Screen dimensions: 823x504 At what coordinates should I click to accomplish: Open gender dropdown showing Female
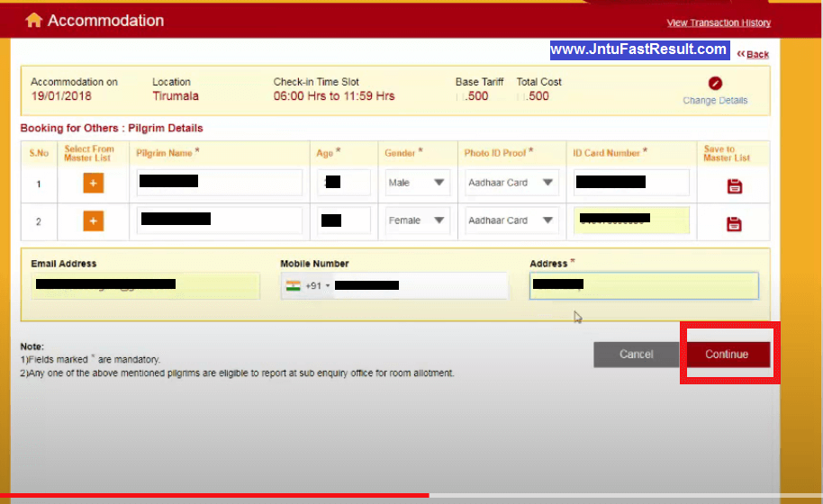417,220
